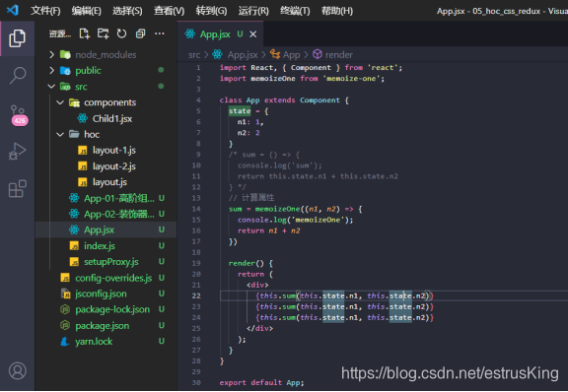The width and height of the screenshot is (568, 392).
Task: Click the render symbol in breadcrumb
Action: [x=332, y=54]
